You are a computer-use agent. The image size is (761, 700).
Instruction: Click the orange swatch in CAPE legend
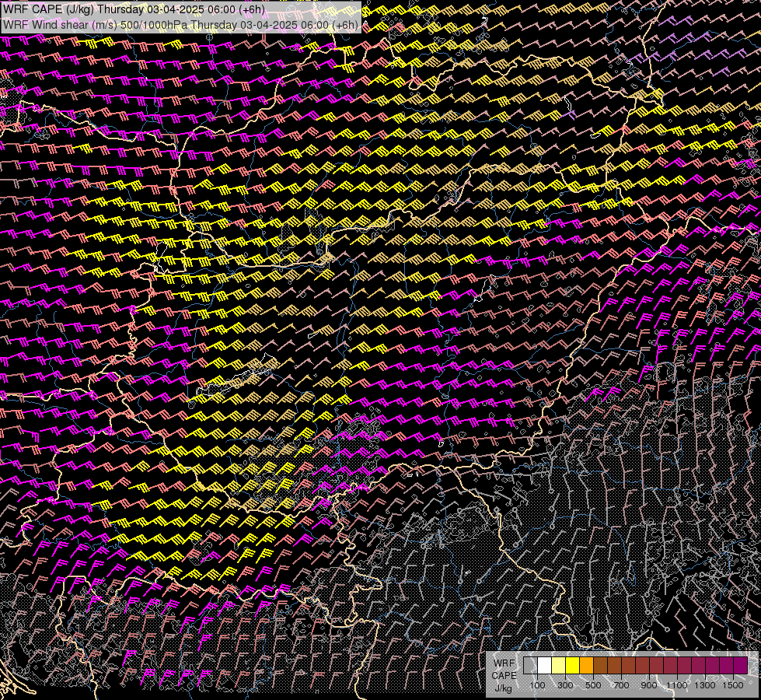coord(586,665)
